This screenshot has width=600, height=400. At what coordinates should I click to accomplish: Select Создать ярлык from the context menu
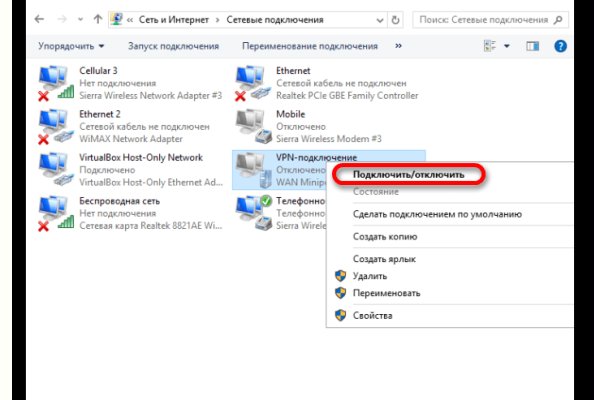(384, 259)
